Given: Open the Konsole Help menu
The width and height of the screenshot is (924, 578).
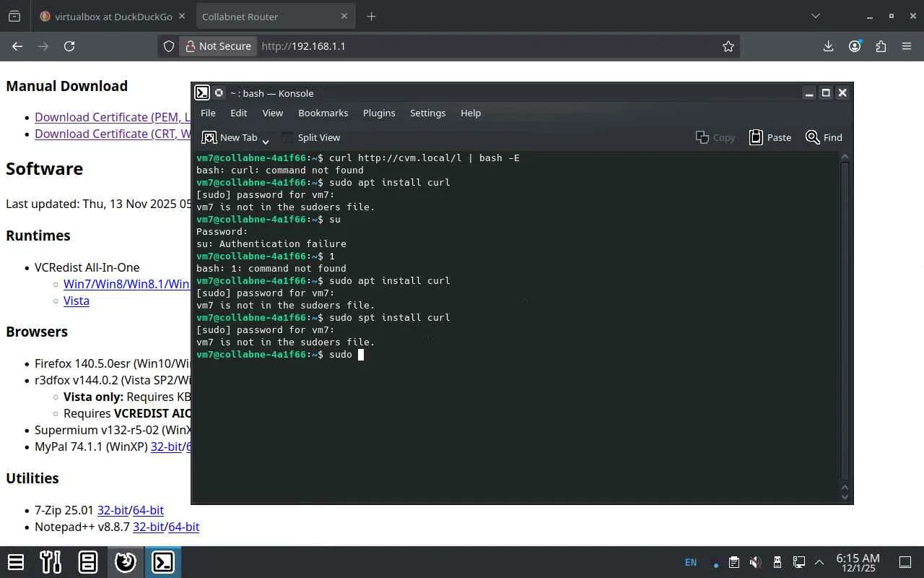Looking at the screenshot, I should click(471, 113).
